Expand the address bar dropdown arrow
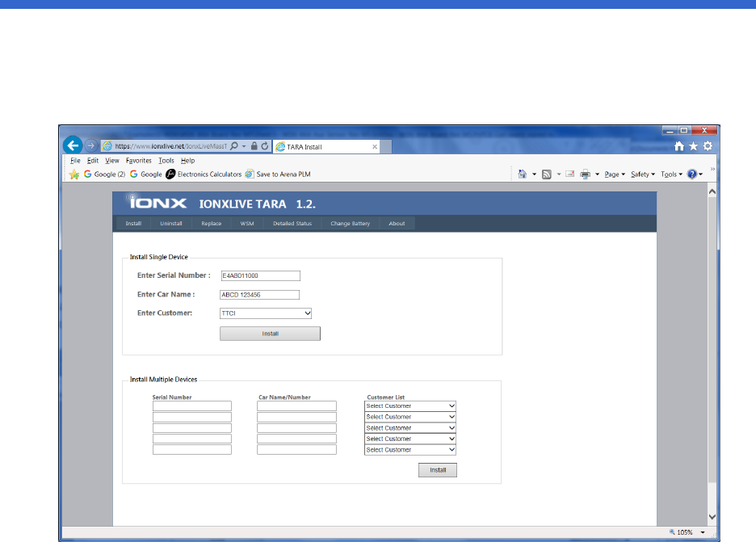Image resolution: width=756 pixels, height=542 pixels. (x=244, y=146)
